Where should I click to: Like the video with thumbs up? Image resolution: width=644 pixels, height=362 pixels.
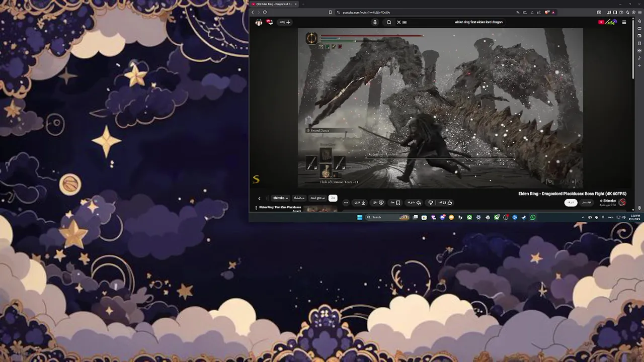[x=446, y=203]
